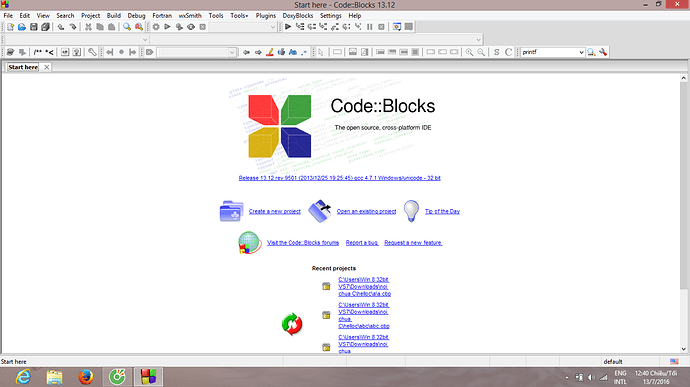Viewport: 690px width, 387px height.
Task: Open the printf search combo box arrow
Action: [581, 52]
